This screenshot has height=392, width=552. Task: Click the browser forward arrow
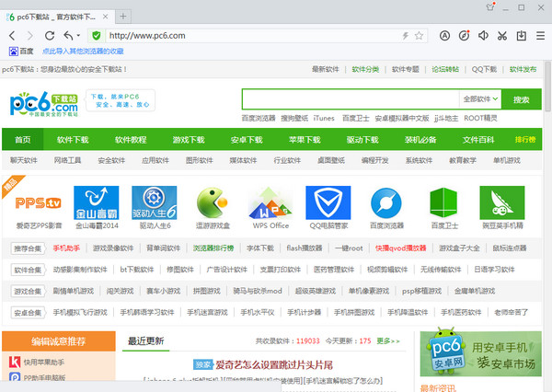coord(30,36)
